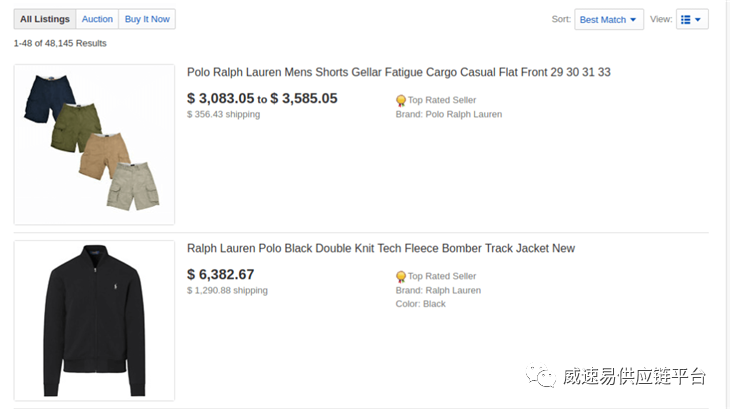This screenshot has height=409, width=730.
Task: Open the Polo Ralph Lauren cargo shorts listing
Action: coord(399,72)
